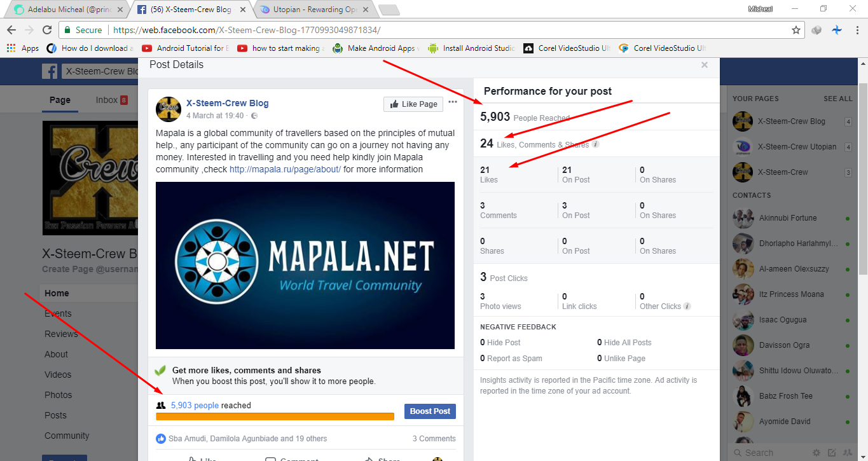Open Events in the page sidebar
Image resolution: width=868 pixels, height=461 pixels.
[x=58, y=313]
